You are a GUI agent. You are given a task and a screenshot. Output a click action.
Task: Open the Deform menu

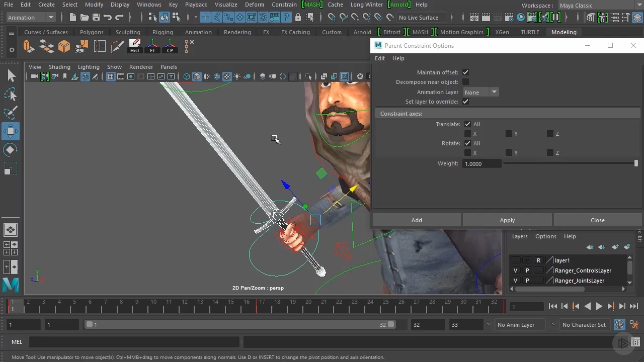point(255,5)
